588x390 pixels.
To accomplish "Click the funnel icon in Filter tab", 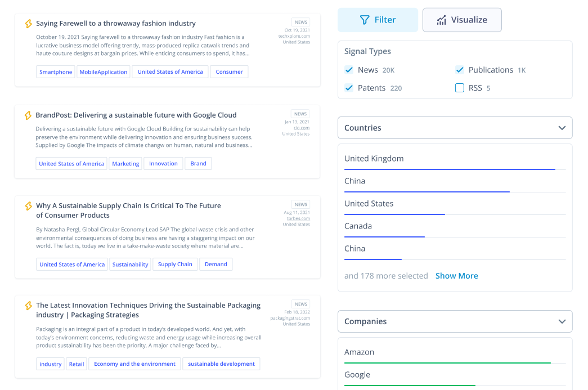I will pos(365,20).
